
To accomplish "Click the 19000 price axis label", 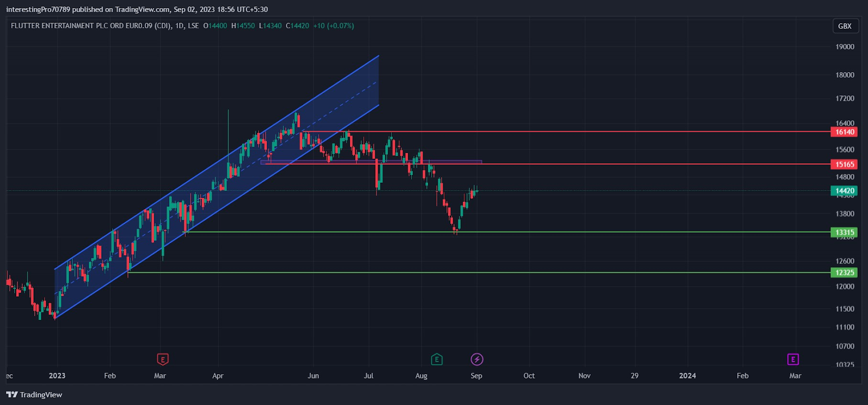I will tap(845, 47).
